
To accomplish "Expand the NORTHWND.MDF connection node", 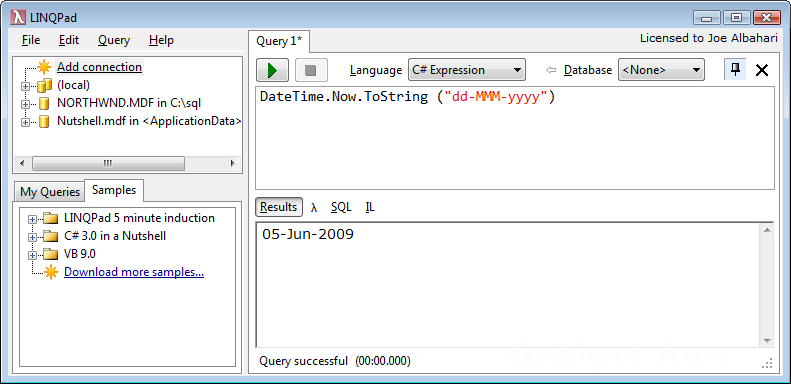I will [x=25, y=104].
